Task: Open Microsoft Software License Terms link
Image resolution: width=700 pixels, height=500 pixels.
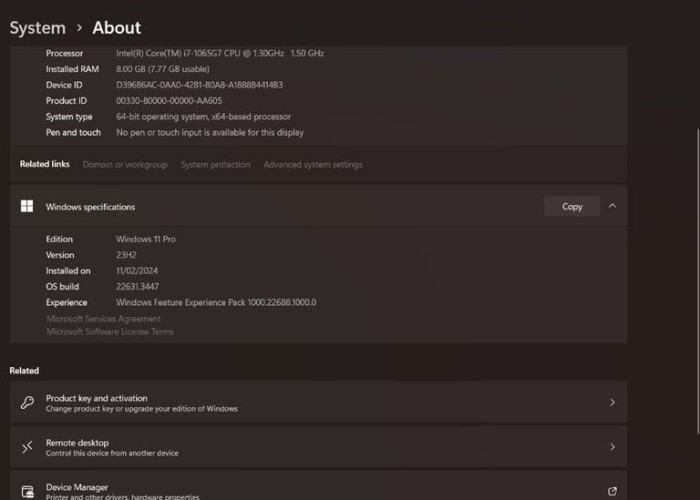Action: pos(110,332)
